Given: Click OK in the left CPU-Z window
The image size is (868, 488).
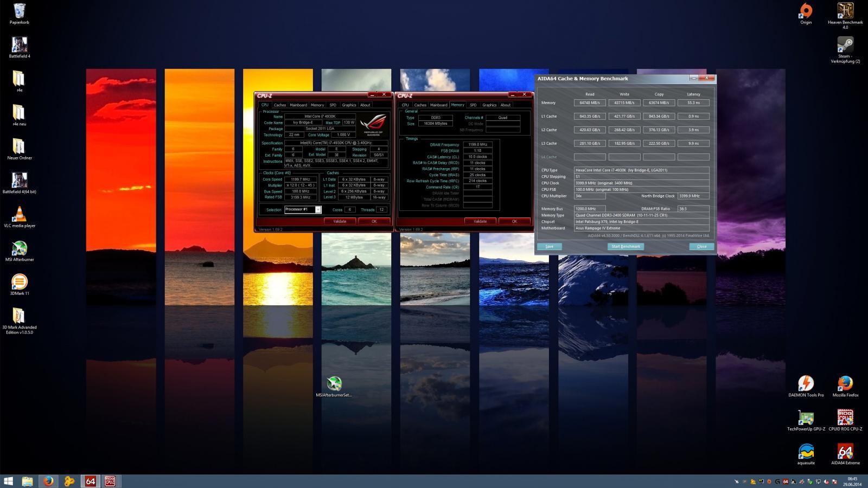Looking at the screenshot, I should click(x=374, y=221).
